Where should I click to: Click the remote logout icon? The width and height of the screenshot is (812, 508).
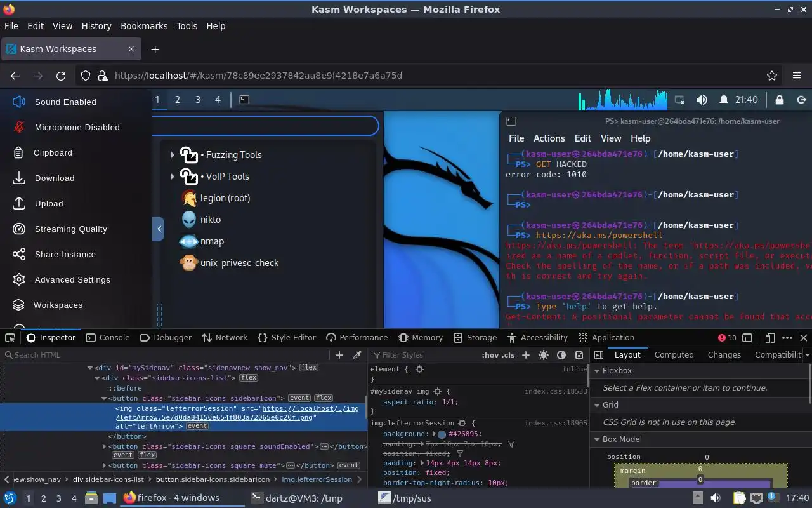click(x=801, y=100)
